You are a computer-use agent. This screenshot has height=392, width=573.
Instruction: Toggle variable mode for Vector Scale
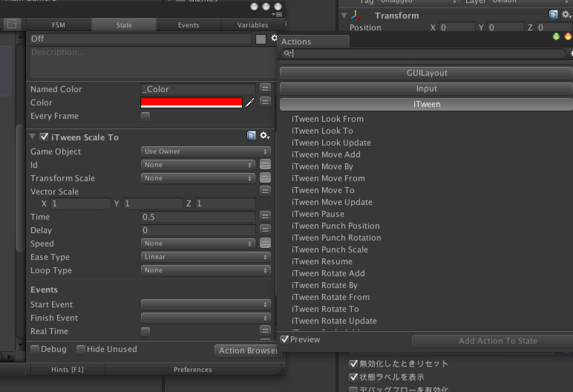(x=265, y=191)
